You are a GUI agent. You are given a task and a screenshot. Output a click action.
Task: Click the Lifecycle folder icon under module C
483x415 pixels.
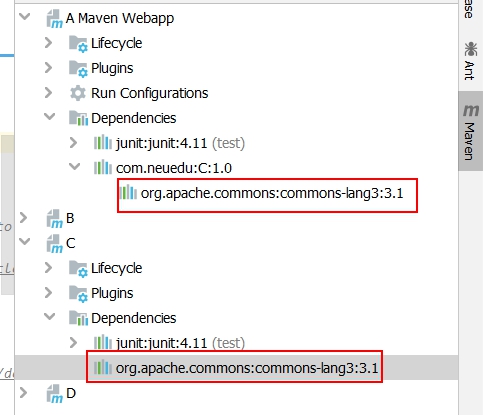[x=78, y=269]
